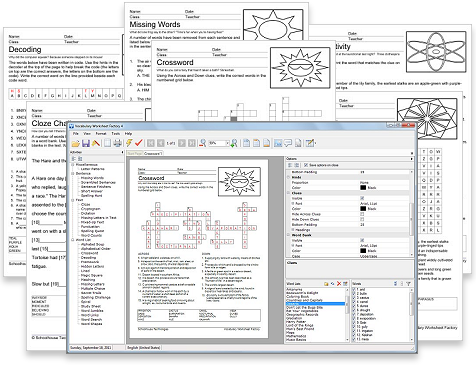Open the View menu
The image size is (476, 365).
87,133
